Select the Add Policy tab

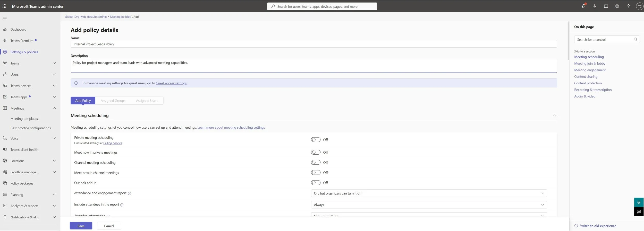pos(83,101)
